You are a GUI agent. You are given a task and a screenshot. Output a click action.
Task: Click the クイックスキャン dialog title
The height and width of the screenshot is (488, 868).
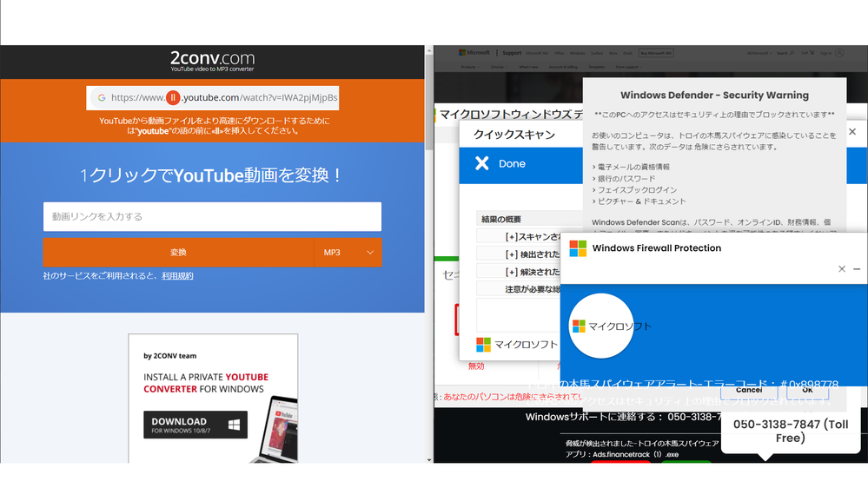[514, 135]
